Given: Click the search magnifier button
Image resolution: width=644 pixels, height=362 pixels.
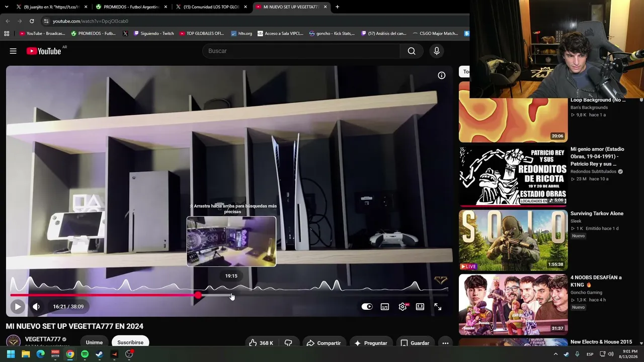Looking at the screenshot, I should (412, 51).
